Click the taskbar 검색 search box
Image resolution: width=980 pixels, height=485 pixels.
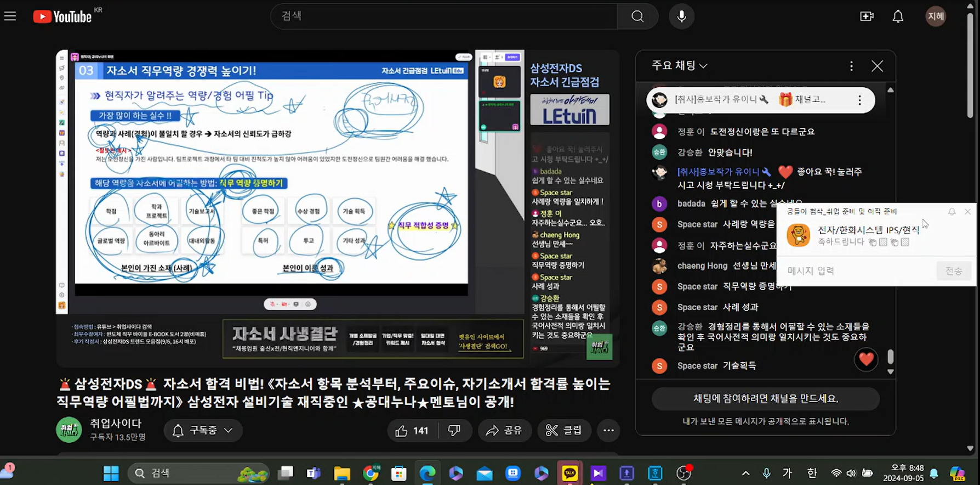200,473
